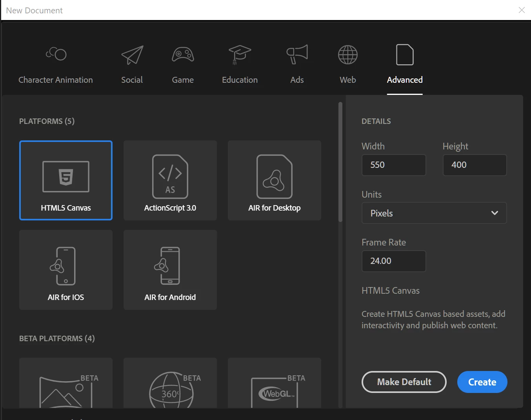Screen dimensions: 531x420
Task: Choose the ActionScript 3.0 platform
Action: (170, 180)
